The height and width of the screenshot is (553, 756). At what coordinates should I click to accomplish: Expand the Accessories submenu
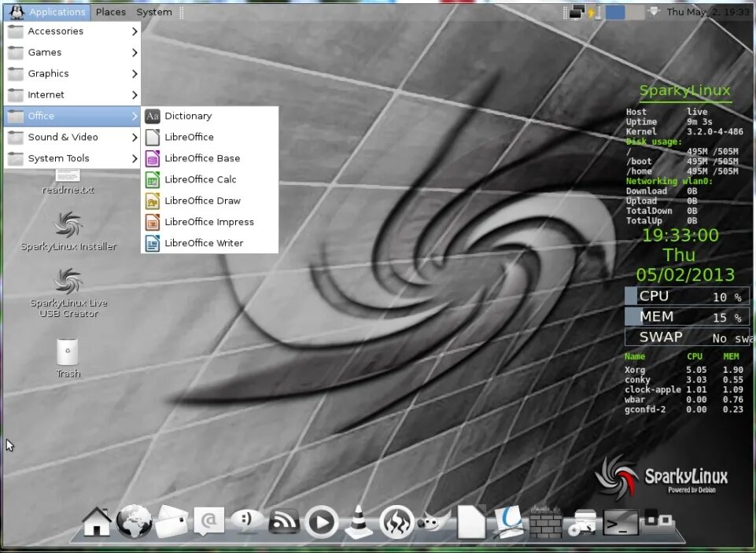coord(72,31)
